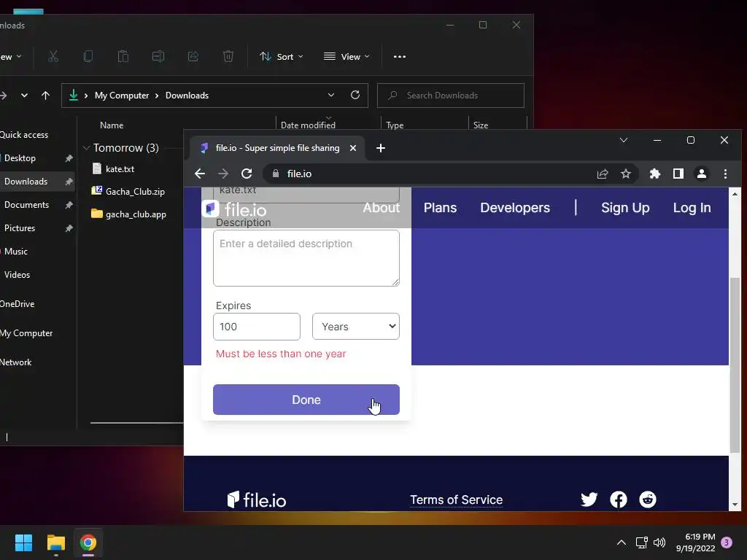The width and height of the screenshot is (747, 560).
Task: Open the Plans page on file.io
Action: (x=440, y=208)
